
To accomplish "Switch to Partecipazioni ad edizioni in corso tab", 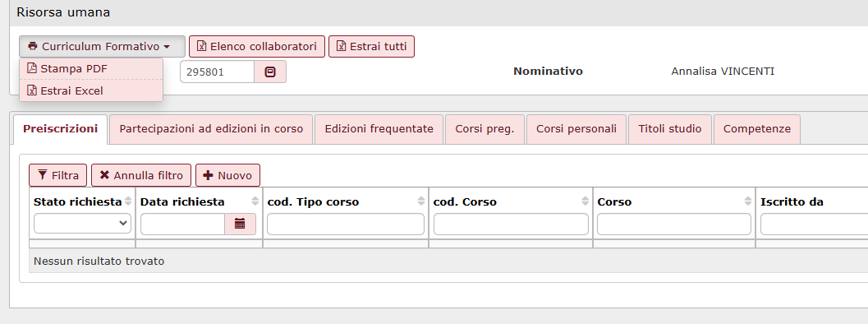I will pos(211,129).
